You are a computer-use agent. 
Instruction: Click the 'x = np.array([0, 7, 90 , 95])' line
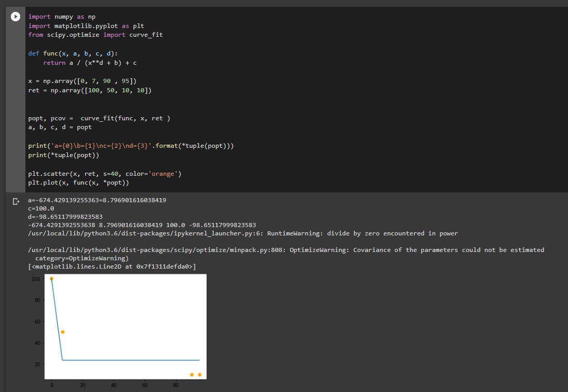(x=82, y=81)
